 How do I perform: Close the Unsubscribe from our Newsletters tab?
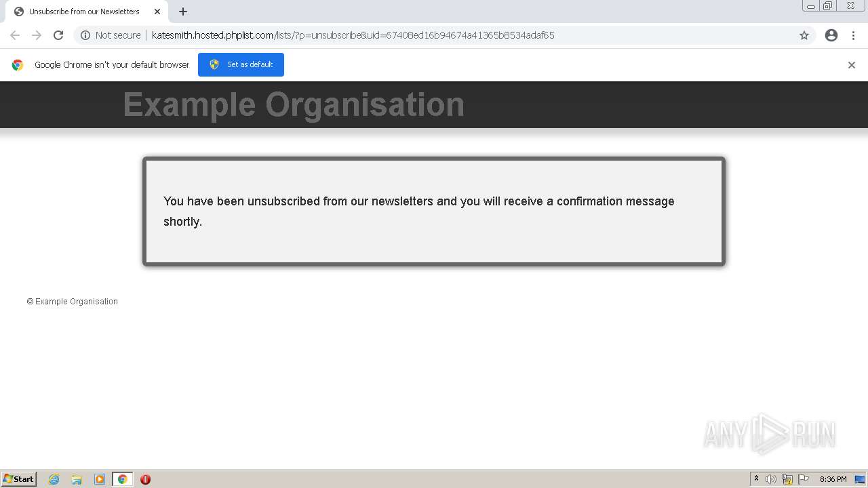coord(157,12)
